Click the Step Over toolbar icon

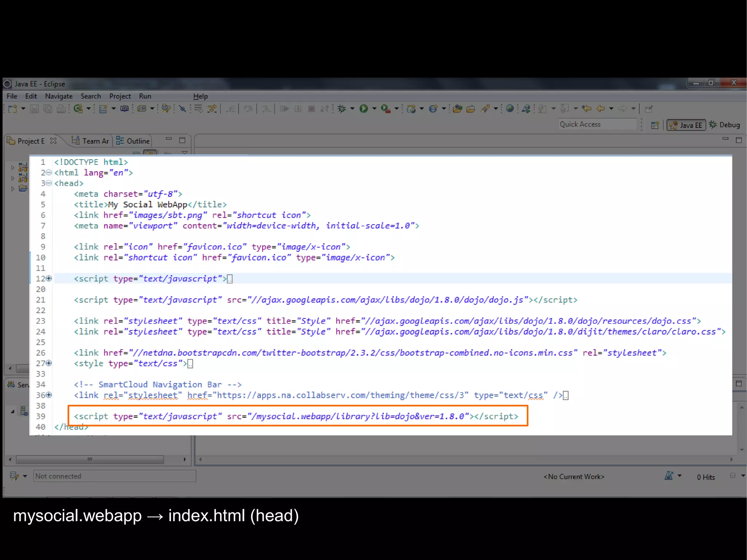(x=248, y=109)
